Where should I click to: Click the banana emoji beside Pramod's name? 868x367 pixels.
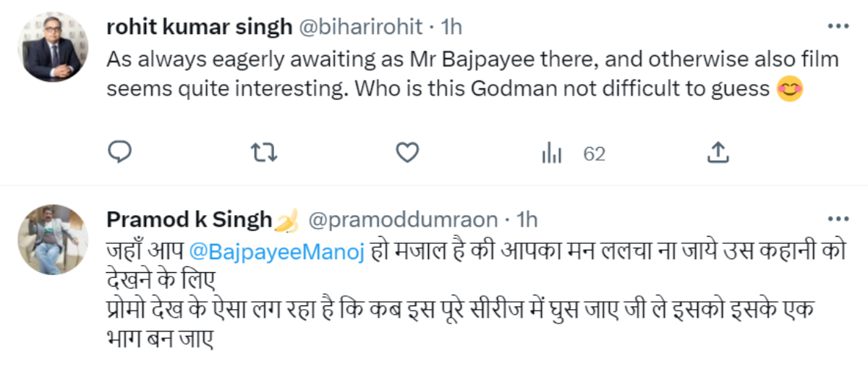click(288, 220)
